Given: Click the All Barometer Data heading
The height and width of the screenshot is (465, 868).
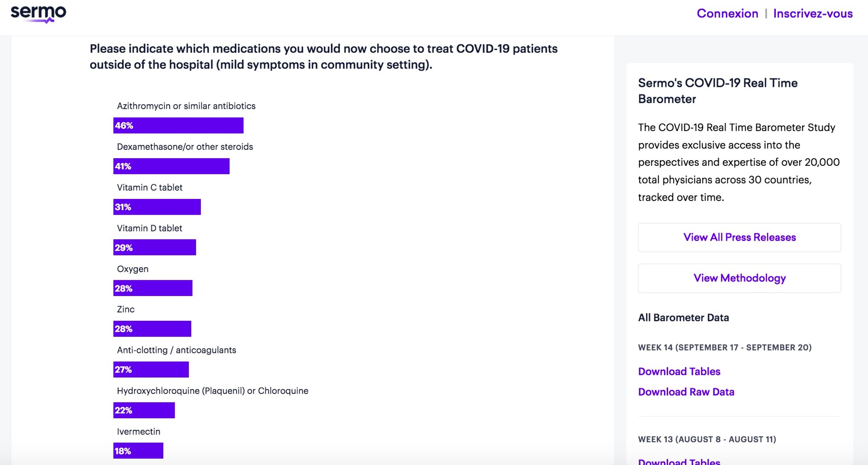Looking at the screenshot, I should (683, 318).
